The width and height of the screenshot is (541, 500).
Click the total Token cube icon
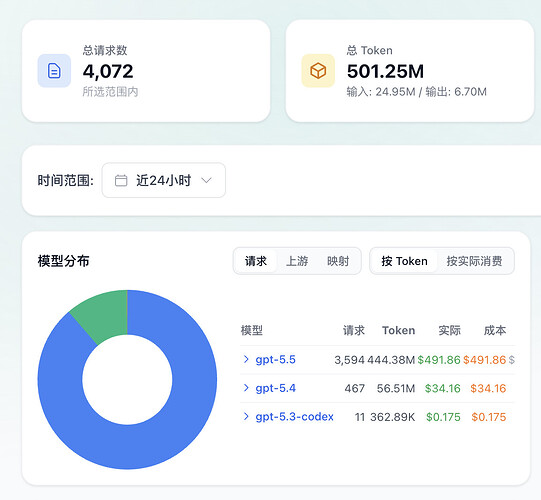(318, 71)
